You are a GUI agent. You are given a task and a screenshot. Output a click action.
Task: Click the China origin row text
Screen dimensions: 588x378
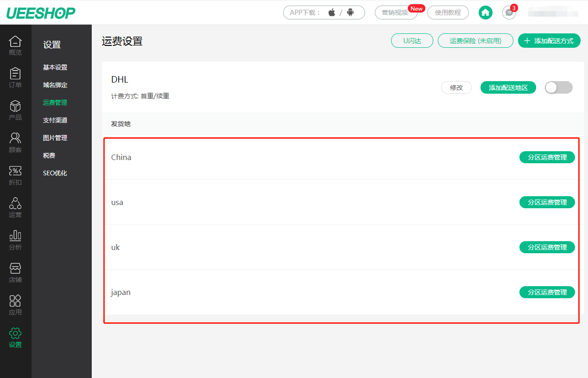click(121, 157)
